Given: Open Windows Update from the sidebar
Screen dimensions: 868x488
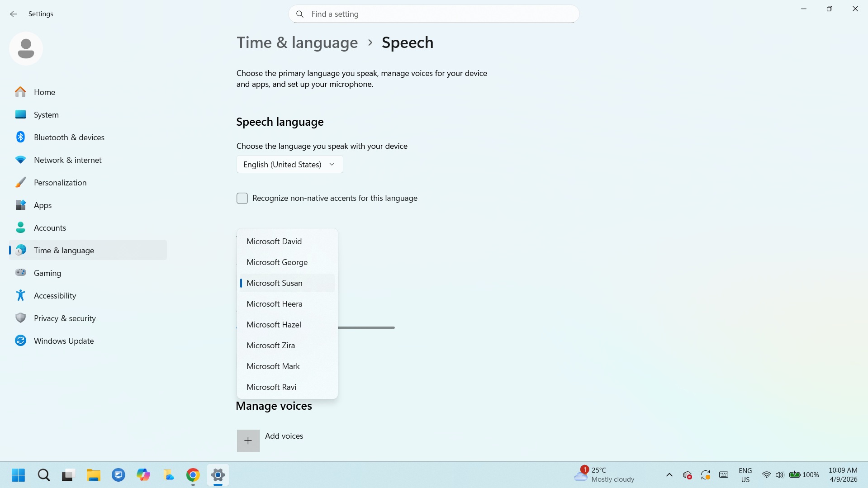Looking at the screenshot, I should coord(63,341).
